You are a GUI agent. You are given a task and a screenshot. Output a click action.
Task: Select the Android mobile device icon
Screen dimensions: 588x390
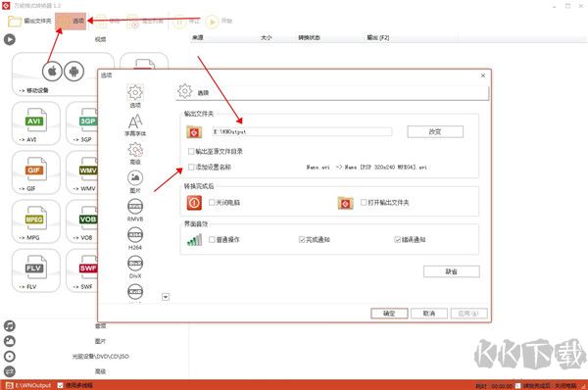click(73, 71)
